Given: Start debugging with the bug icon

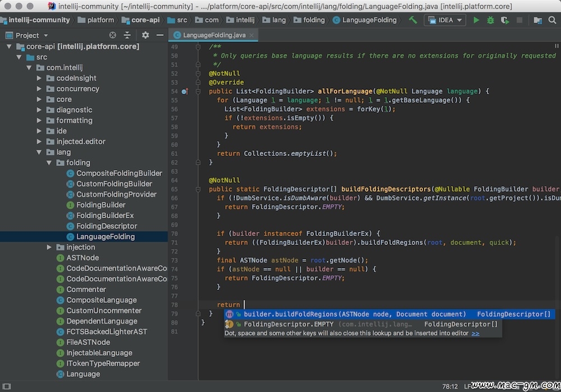Looking at the screenshot, I should click(490, 20).
